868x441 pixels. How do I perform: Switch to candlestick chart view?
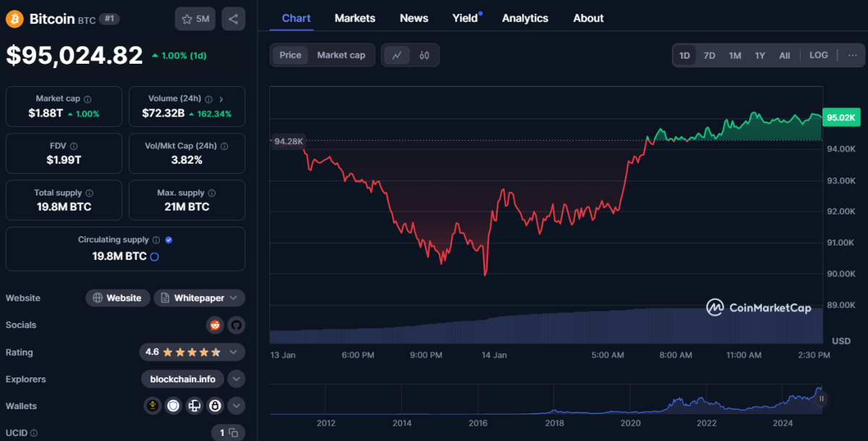click(x=425, y=55)
